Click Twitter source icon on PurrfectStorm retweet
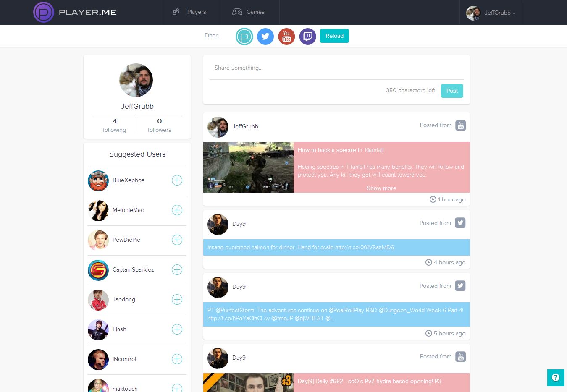Screen dimensions: 567x392 (460, 286)
